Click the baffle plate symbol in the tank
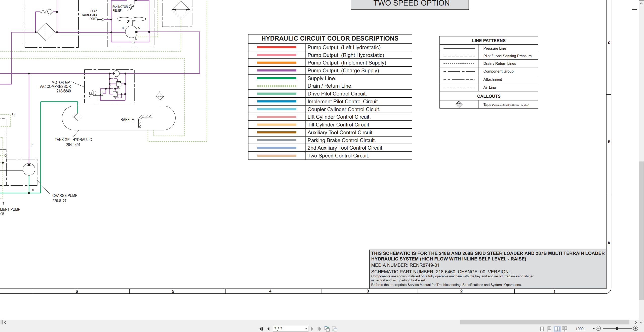This screenshot has width=644, height=332. (145, 121)
